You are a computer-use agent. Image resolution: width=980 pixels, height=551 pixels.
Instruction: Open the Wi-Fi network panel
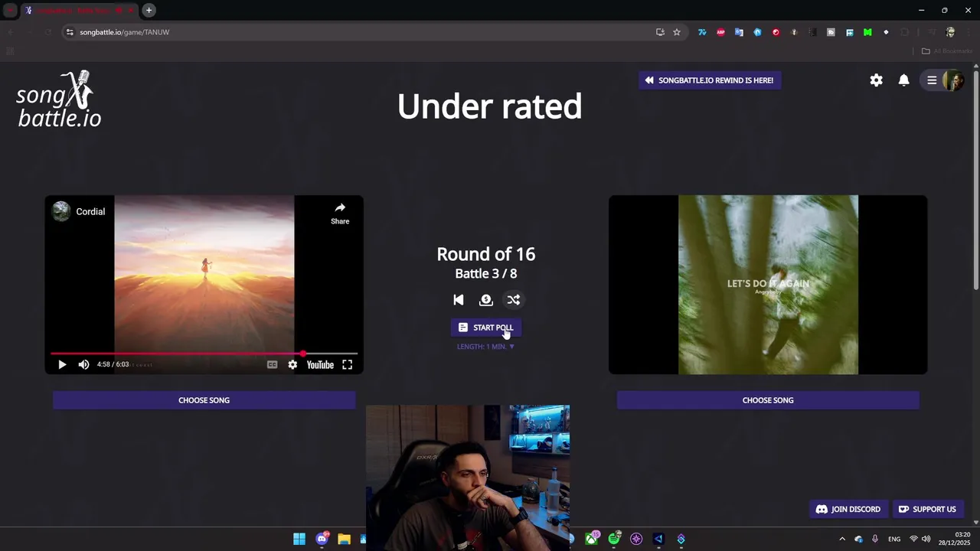point(913,540)
